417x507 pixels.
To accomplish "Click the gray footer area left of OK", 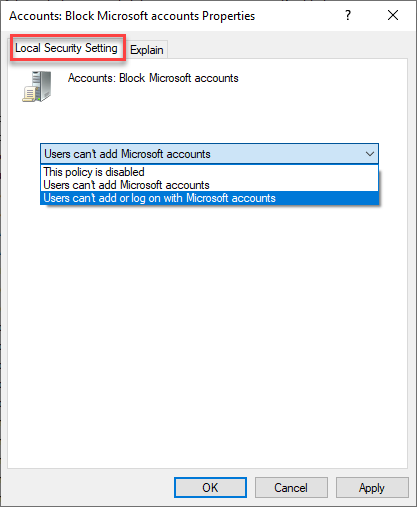I will [88, 488].
